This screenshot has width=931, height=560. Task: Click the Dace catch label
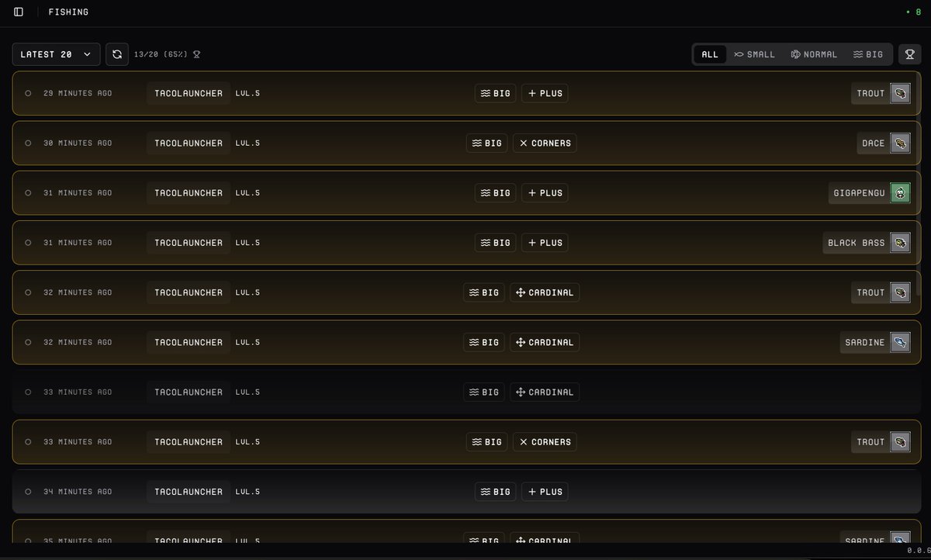point(874,143)
